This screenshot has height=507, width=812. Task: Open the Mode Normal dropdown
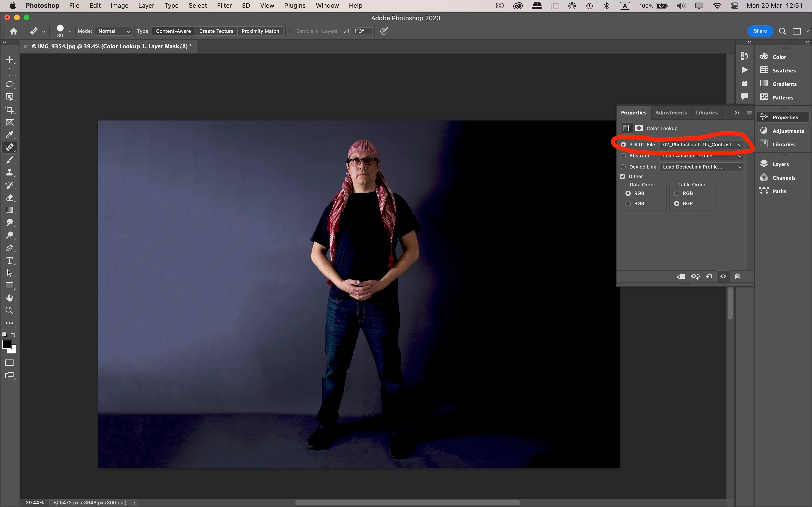point(113,31)
